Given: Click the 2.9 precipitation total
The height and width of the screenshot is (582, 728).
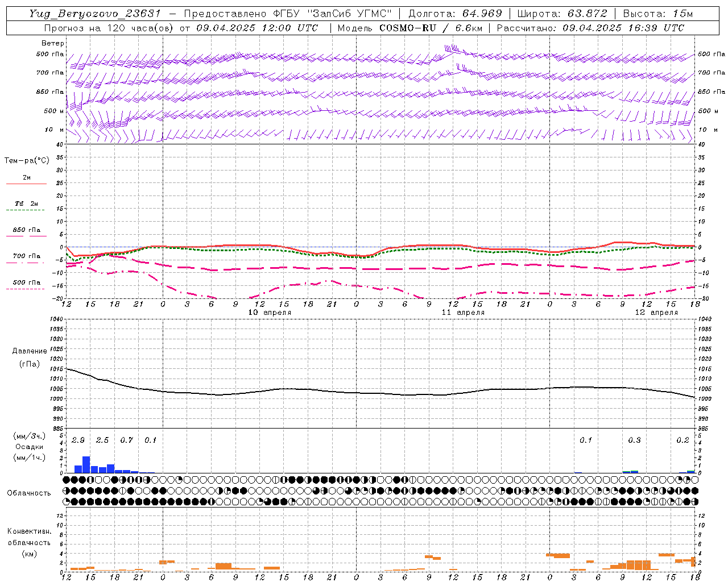Looking at the screenshot, I should [x=78, y=440].
